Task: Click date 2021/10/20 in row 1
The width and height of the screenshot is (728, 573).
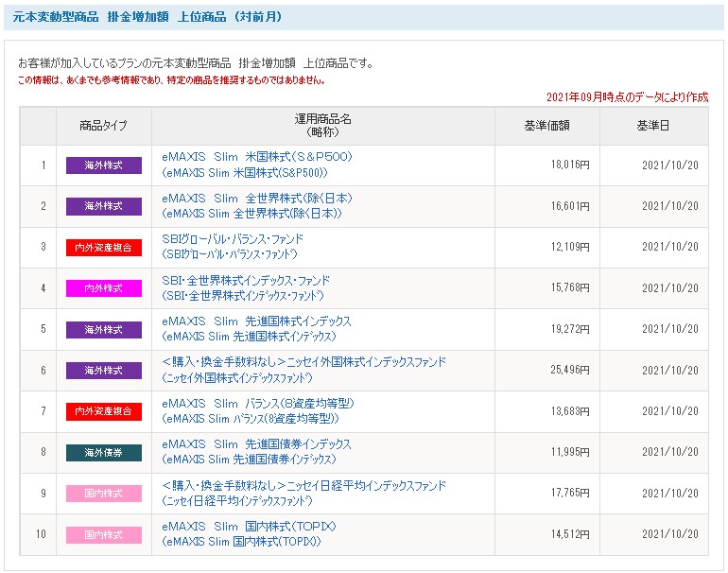Action: point(670,165)
